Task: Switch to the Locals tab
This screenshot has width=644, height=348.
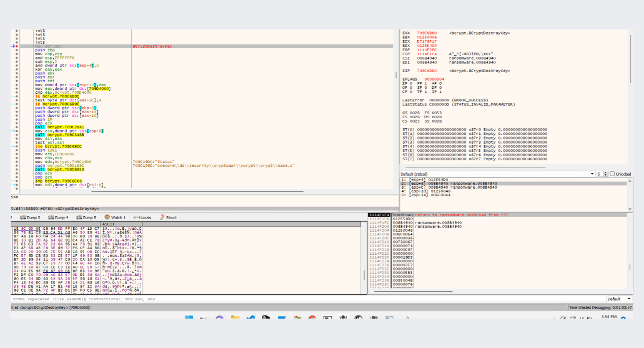Action: coord(142,217)
